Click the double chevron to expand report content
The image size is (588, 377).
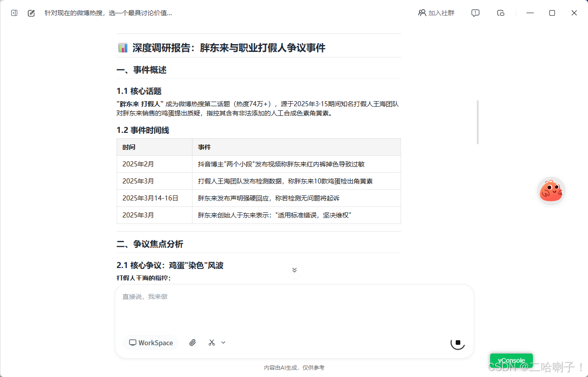tap(294, 270)
